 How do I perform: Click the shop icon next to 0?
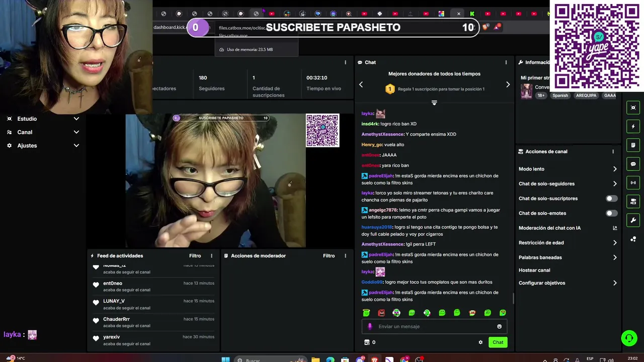pyautogui.click(x=367, y=342)
